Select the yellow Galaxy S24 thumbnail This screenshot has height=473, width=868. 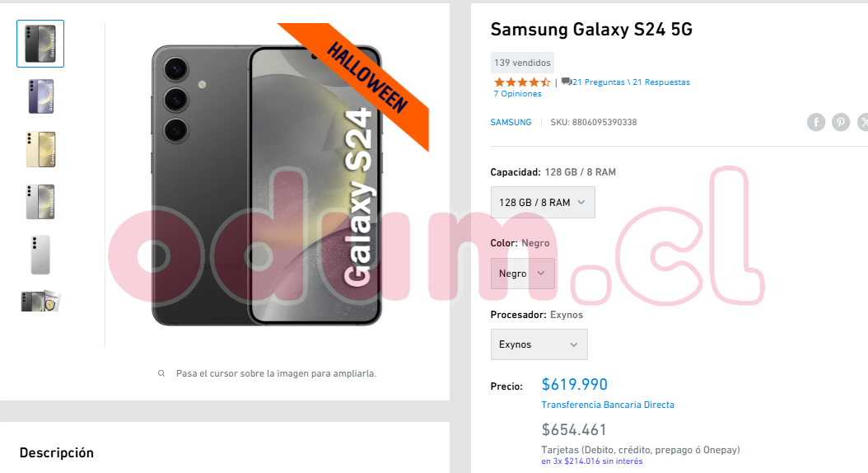(40, 149)
